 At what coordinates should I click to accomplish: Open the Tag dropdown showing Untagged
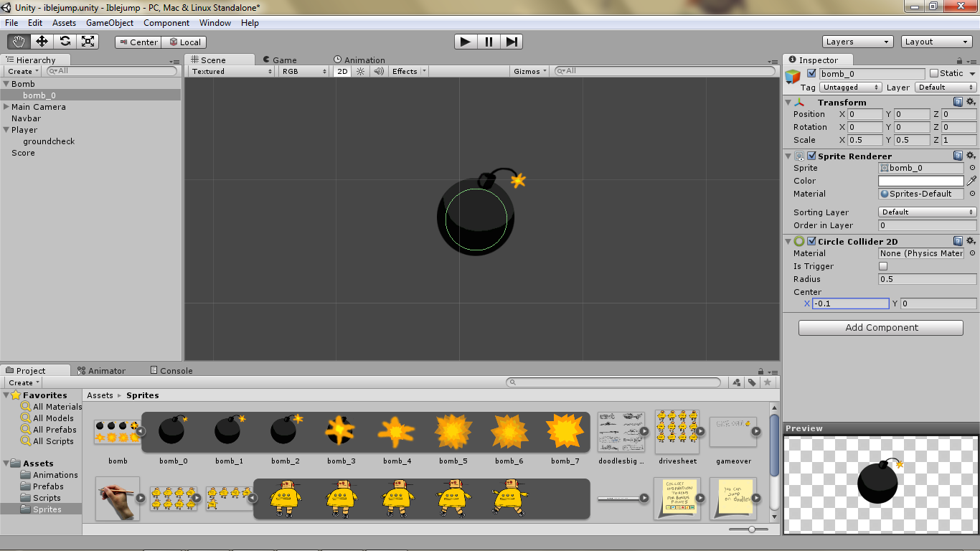click(850, 87)
